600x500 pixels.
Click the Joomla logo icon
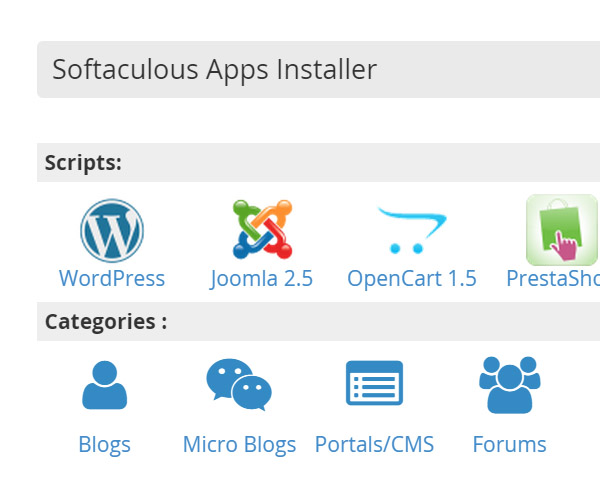pyautogui.click(x=262, y=230)
